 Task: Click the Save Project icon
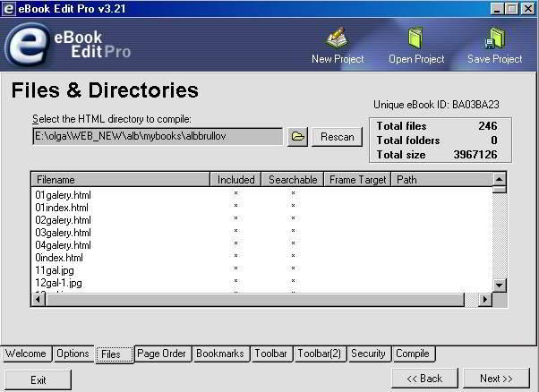tap(494, 39)
